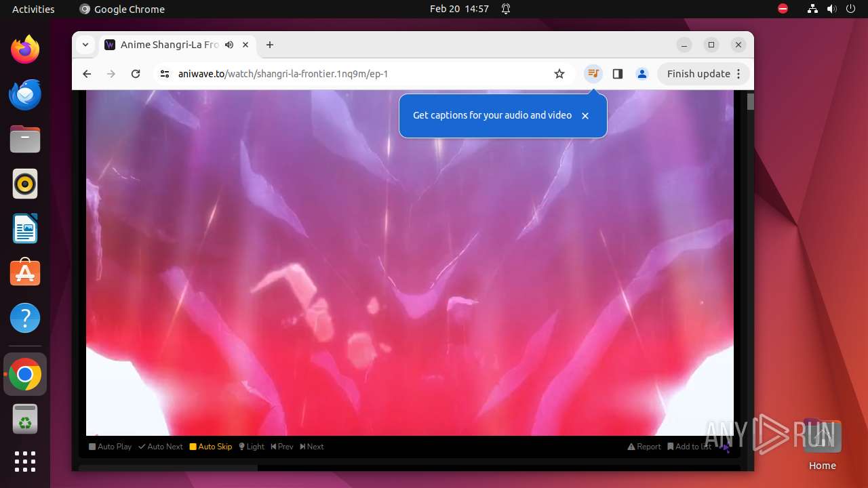Open the media controls toolbar icon
The image size is (868, 488).
click(x=593, y=74)
